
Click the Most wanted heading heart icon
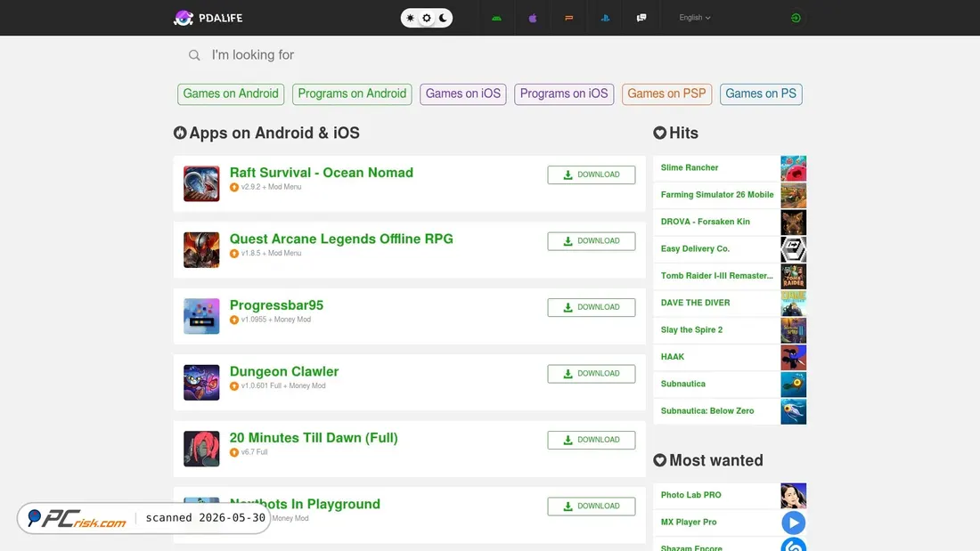[x=659, y=460]
